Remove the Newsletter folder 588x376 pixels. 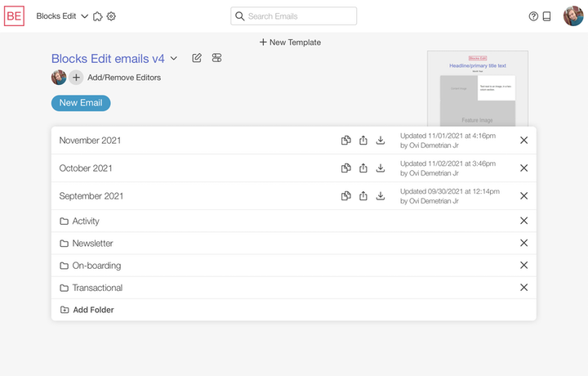tap(523, 243)
